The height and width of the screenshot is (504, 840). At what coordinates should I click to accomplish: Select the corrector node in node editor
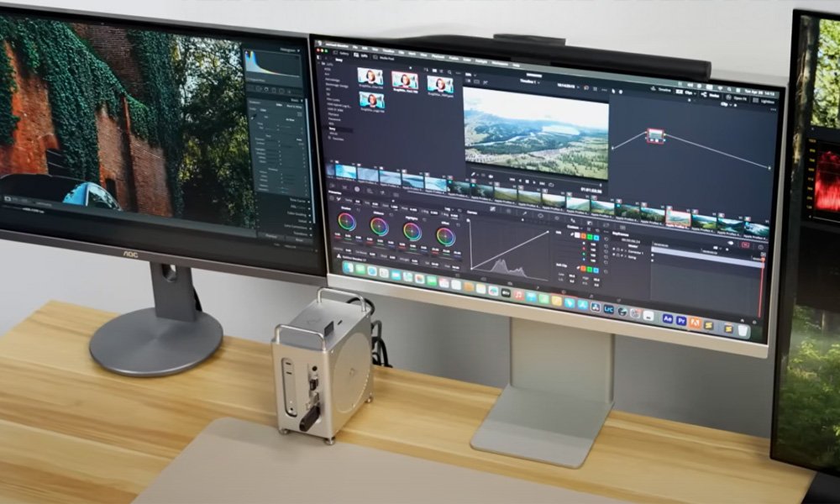[656, 135]
